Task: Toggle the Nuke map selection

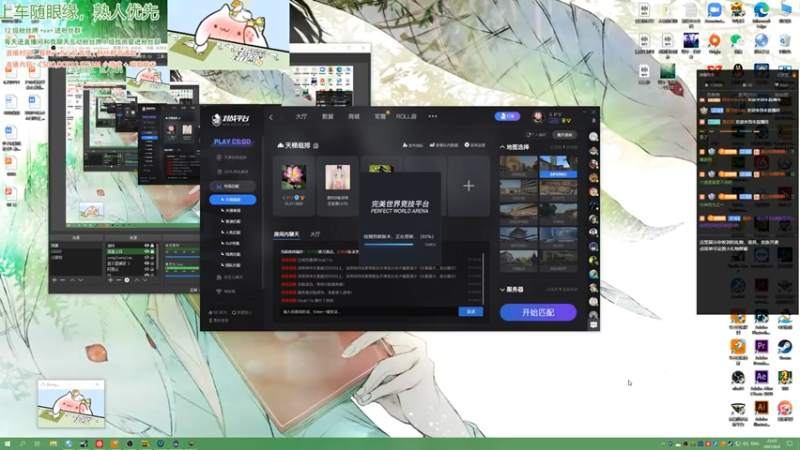Action: 558,238
